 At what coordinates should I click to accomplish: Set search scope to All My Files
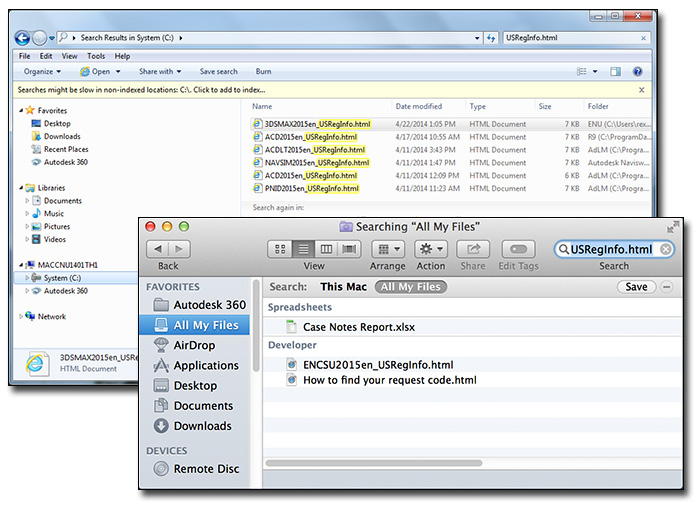coord(411,287)
